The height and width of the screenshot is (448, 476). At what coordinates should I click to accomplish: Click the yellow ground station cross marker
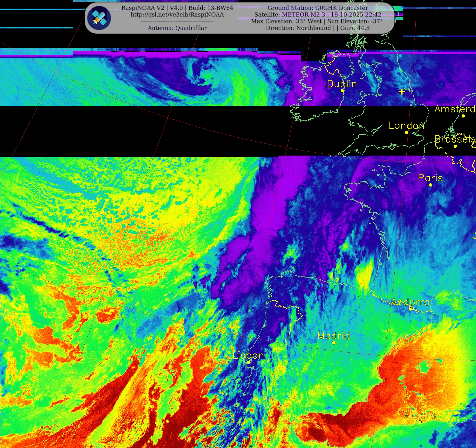402,92
